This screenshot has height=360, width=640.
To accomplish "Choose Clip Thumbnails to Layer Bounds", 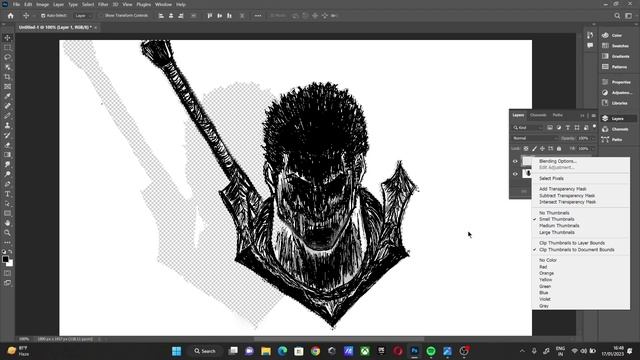I will [x=572, y=243].
